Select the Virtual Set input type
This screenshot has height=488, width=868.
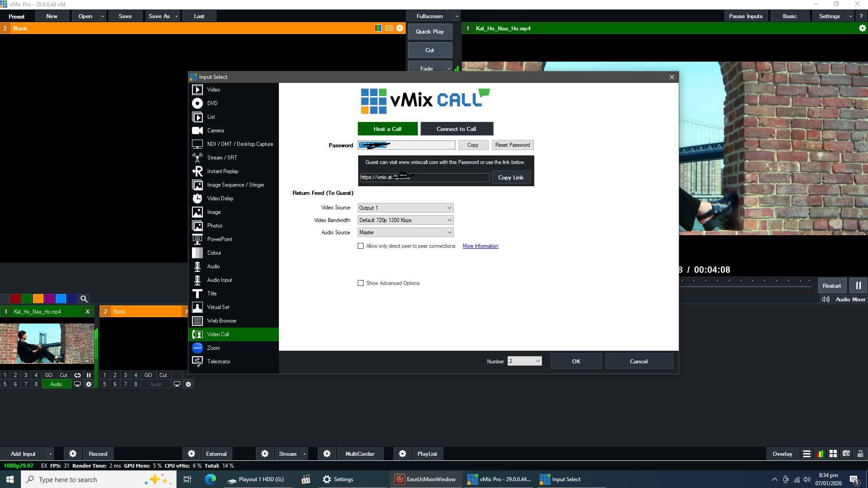click(233, 307)
